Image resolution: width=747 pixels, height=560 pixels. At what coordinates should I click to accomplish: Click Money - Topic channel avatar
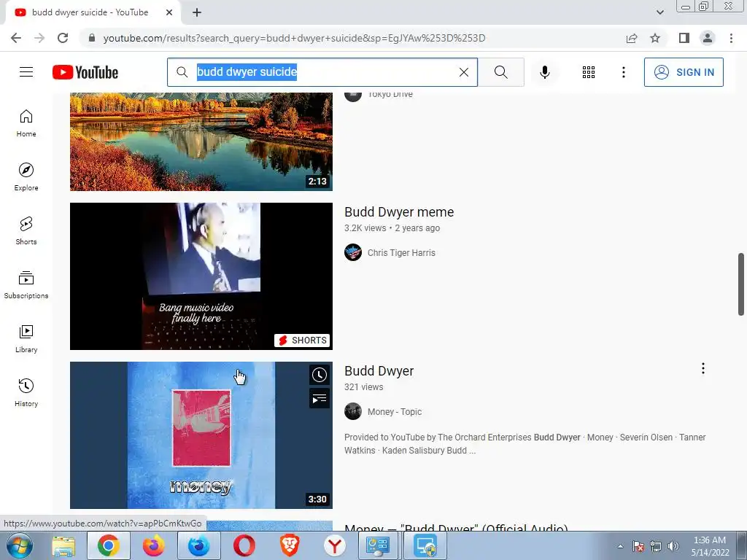point(353,411)
